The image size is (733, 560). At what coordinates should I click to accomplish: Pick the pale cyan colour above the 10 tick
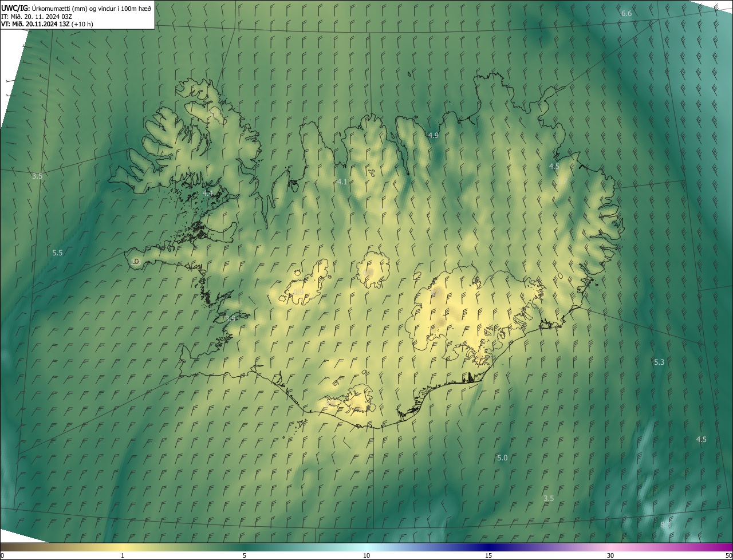(x=366, y=547)
